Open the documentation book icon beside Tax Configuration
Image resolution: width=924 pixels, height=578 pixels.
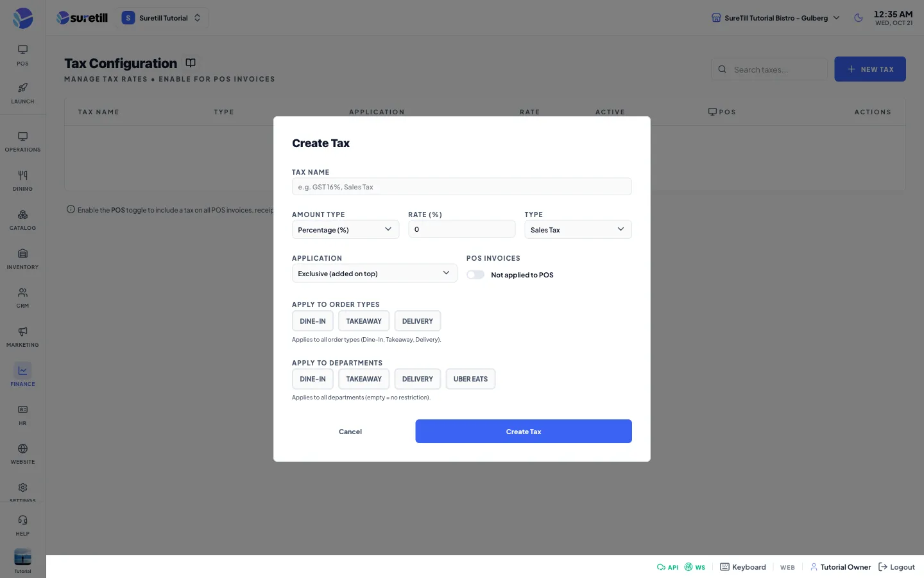point(191,63)
